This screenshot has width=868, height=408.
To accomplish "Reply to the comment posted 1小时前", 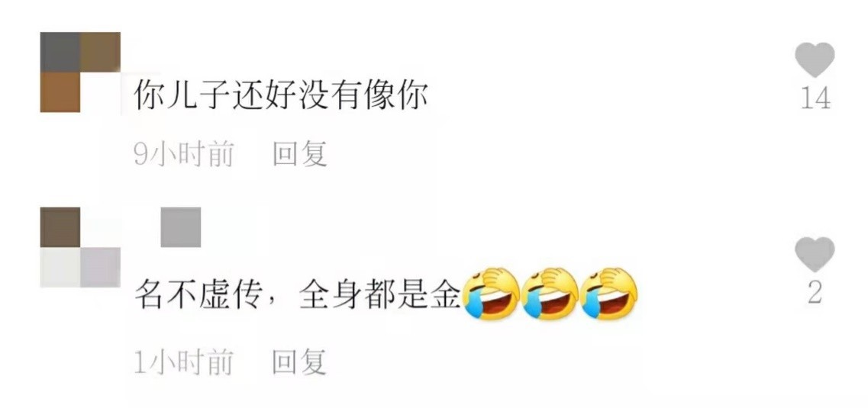I will [x=299, y=362].
